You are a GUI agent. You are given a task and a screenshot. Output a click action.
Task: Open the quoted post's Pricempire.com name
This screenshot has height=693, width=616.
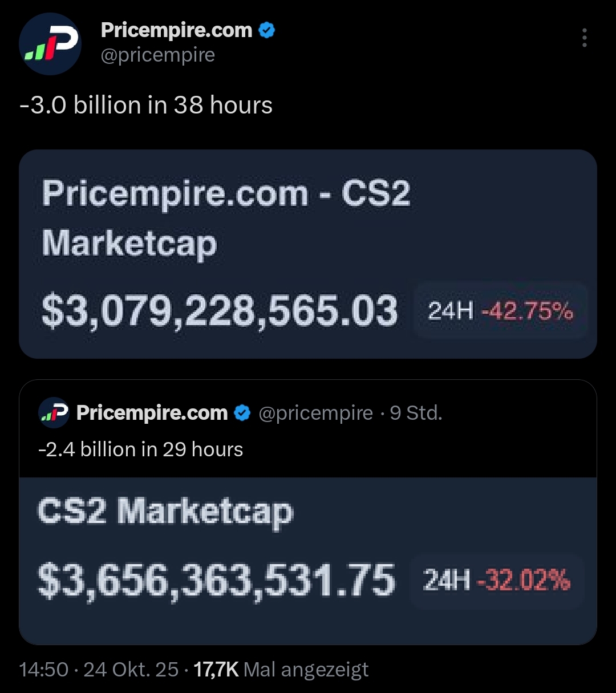coord(152,413)
